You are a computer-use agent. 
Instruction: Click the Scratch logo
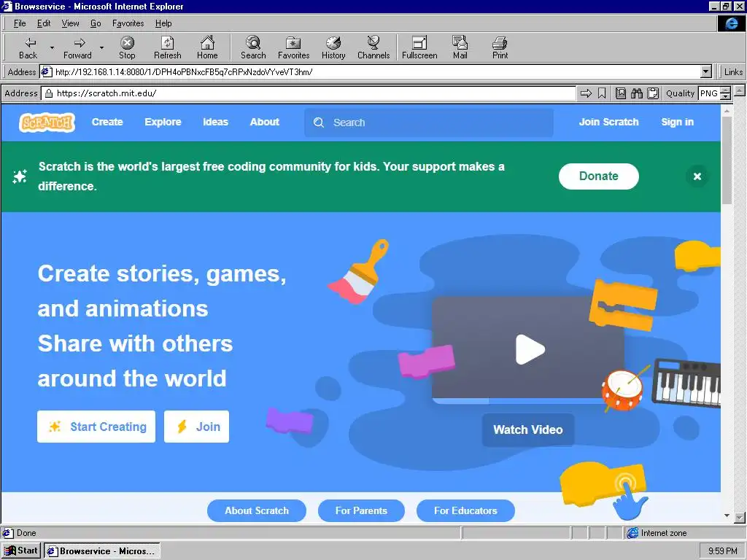[47, 122]
